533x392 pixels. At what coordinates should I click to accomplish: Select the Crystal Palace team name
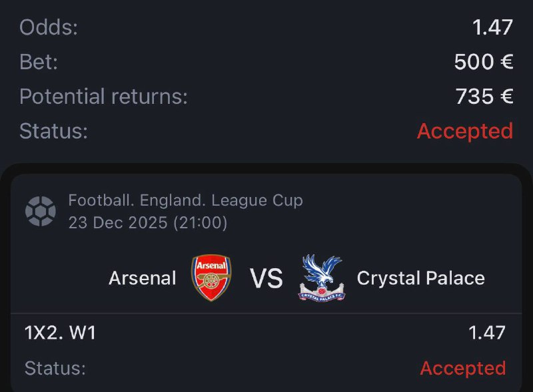coord(420,278)
